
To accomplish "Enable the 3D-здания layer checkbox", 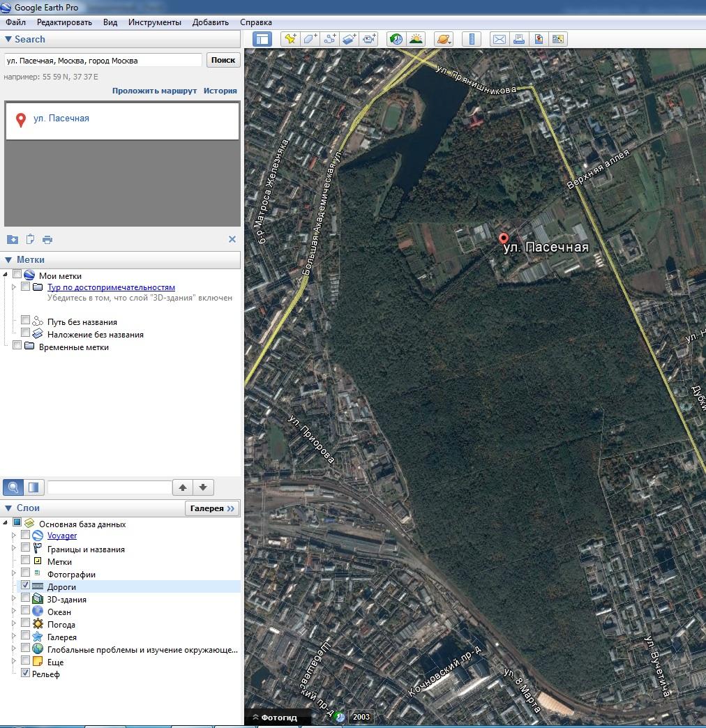I will point(26,598).
